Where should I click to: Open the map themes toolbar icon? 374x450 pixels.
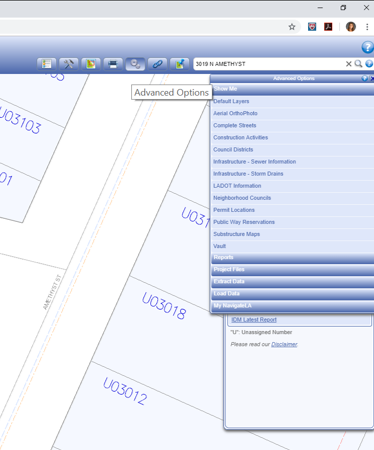tap(91, 64)
